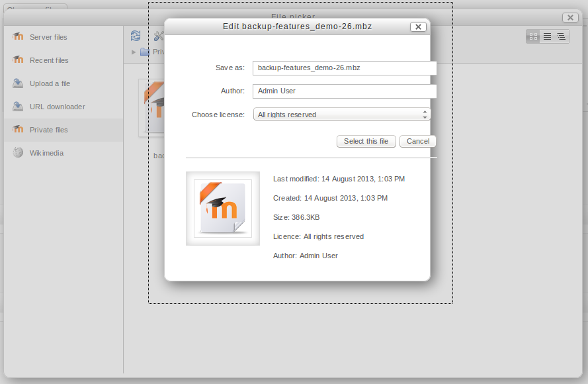The height and width of the screenshot is (384, 588).
Task: Click the Private files Moodle icon
Action: [x=18, y=129]
